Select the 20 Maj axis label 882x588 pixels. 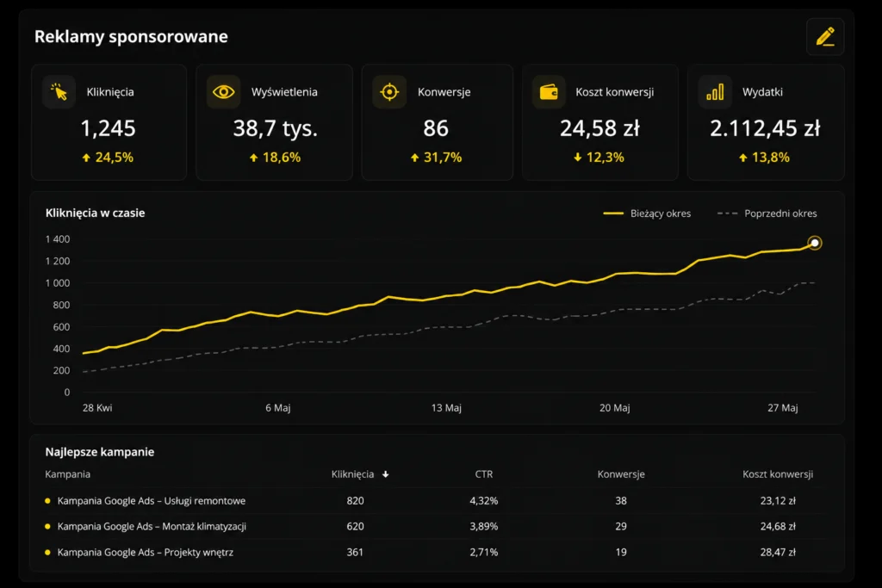pos(614,408)
